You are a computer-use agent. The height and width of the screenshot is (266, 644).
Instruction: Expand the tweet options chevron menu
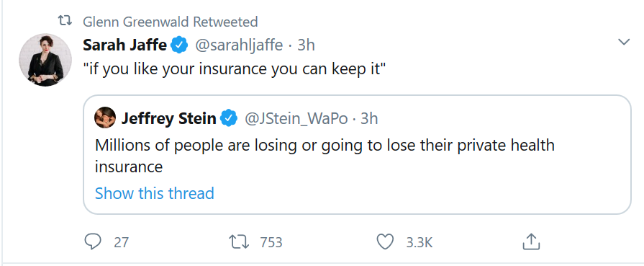click(x=623, y=42)
